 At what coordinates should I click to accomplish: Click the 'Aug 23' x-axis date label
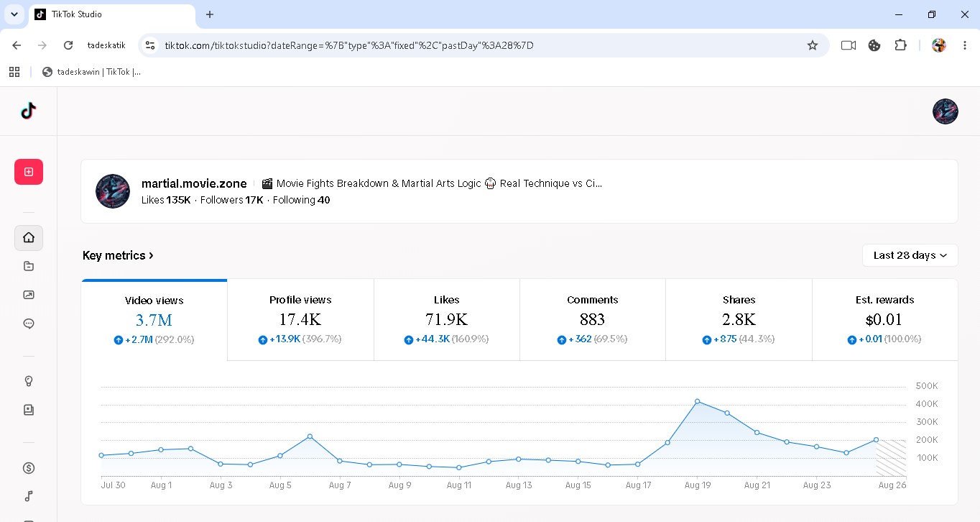817,485
